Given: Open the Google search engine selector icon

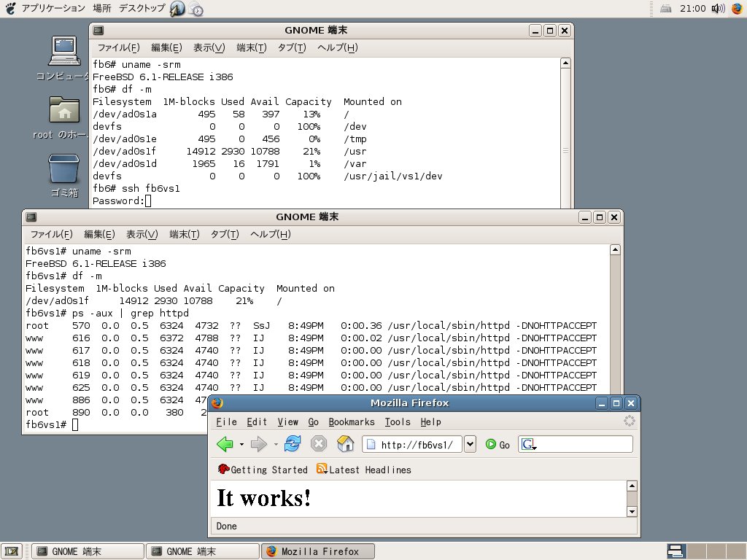Looking at the screenshot, I should [529, 444].
